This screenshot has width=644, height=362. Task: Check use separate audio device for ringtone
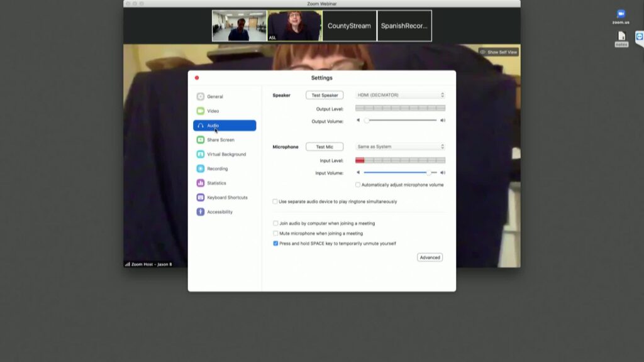pyautogui.click(x=275, y=202)
